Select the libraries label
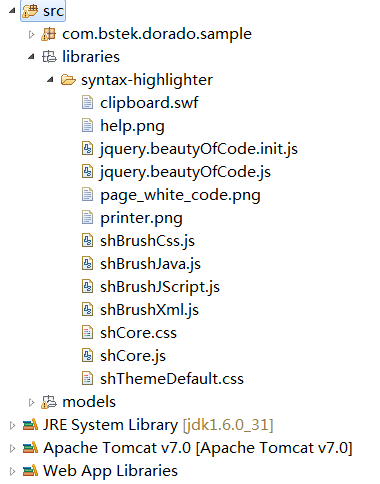 (x=91, y=57)
